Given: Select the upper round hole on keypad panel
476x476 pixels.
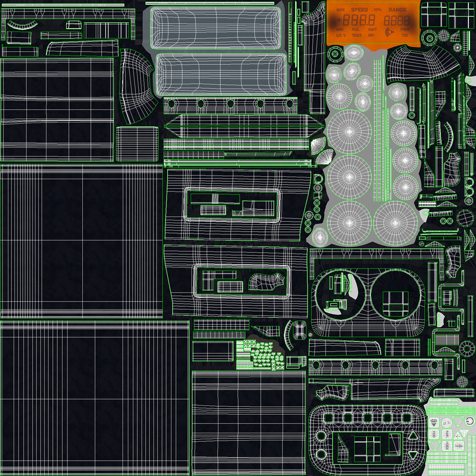Looking at the screenshot, I should 321,436.
